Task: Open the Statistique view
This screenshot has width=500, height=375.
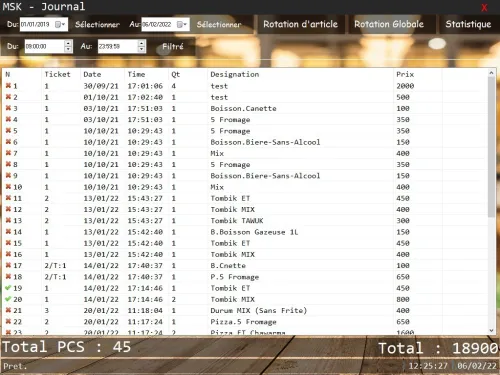Action: click(x=468, y=24)
